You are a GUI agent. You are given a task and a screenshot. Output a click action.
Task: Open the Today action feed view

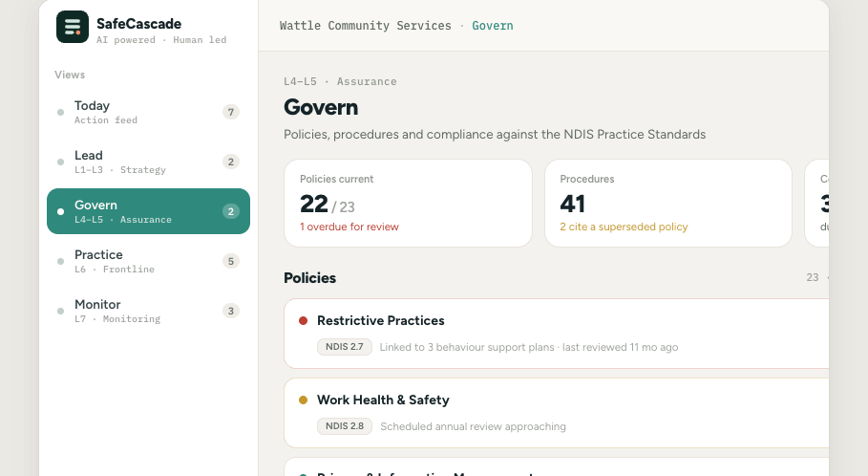click(x=148, y=112)
